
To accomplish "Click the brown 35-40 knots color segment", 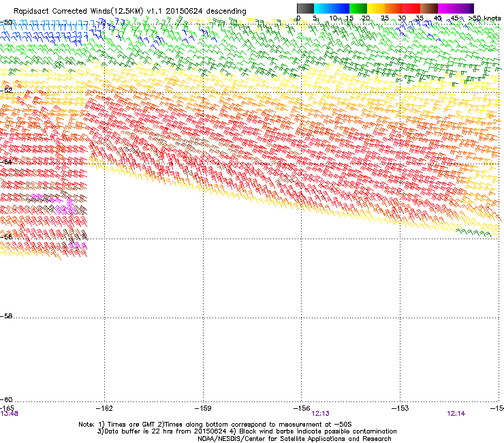I will point(429,8).
